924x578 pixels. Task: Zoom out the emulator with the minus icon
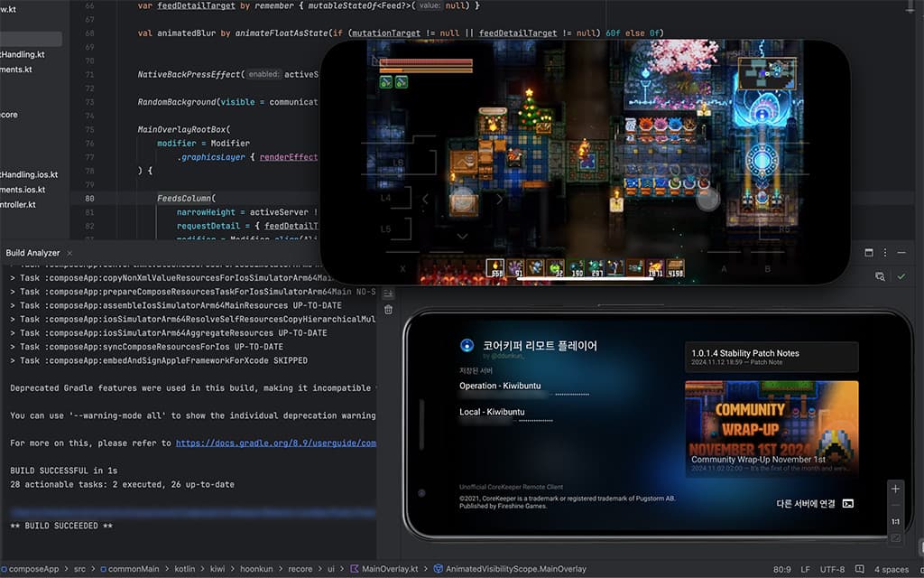pos(894,503)
